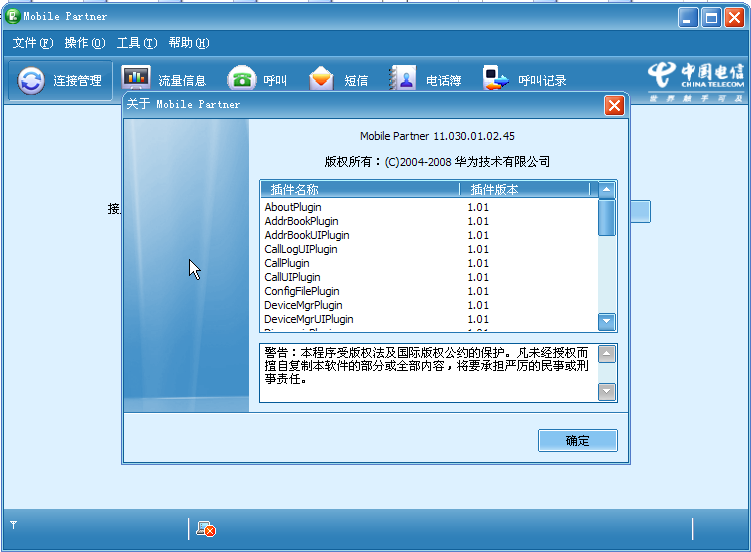Viewport: 751px width, 552px height.
Task: Click warning text scroll up arrow
Action: 607,354
